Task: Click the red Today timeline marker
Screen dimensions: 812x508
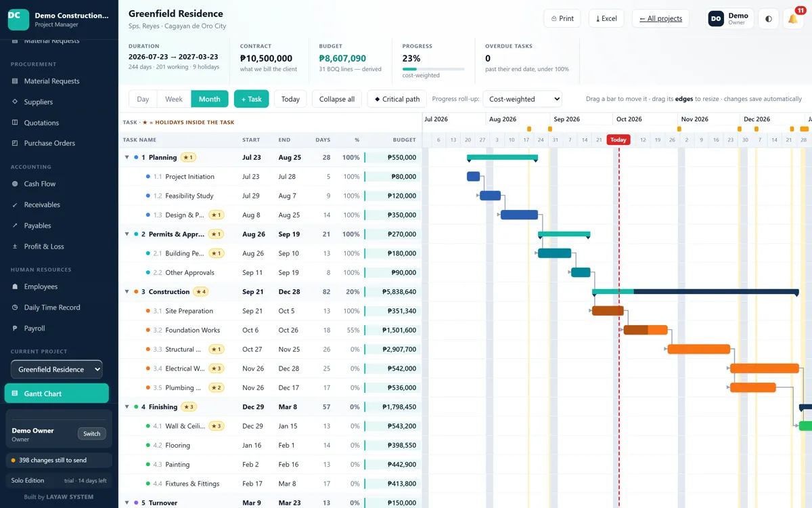Action: coord(618,140)
